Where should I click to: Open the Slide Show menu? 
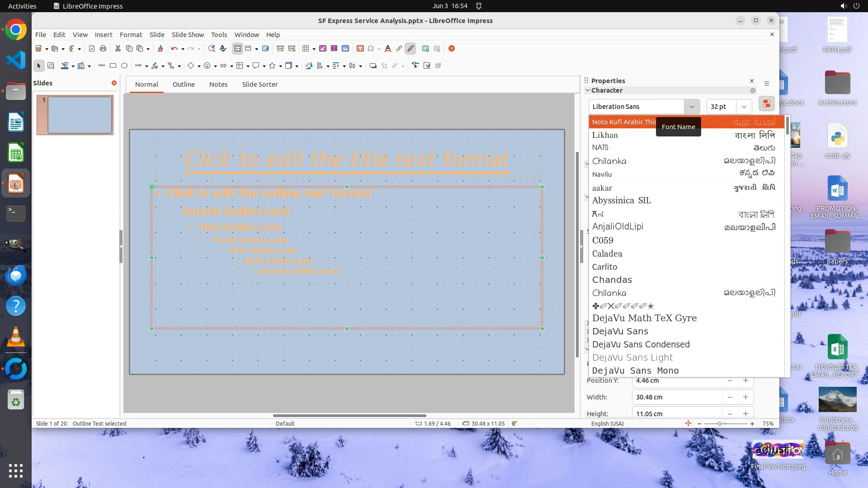coord(188,35)
